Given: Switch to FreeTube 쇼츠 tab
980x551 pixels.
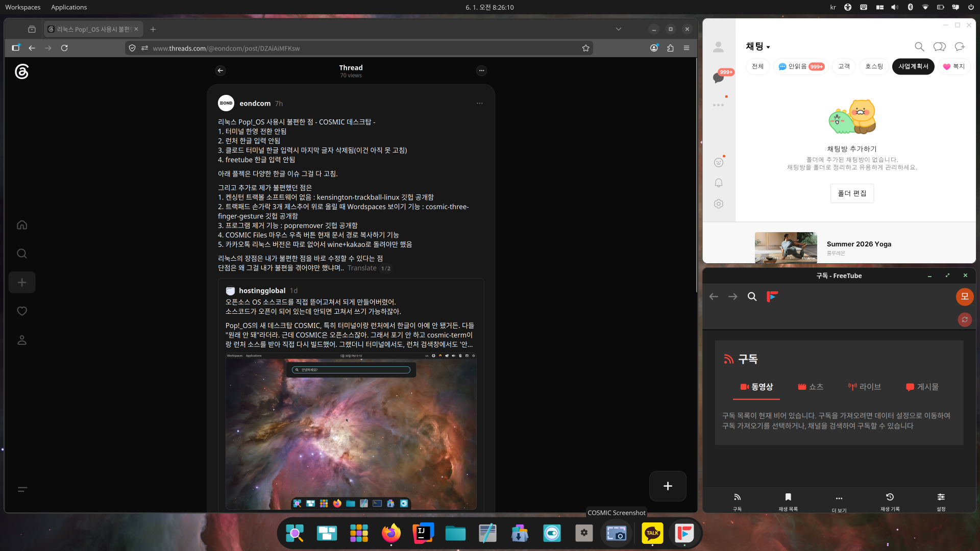Looking at the screenshot, I should 811,387.
